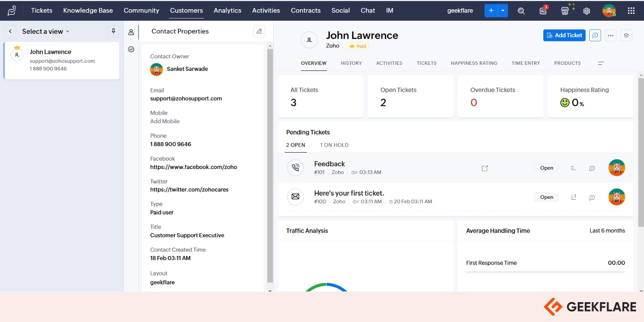This screenshot has height=322, width=644.
Task: Open the Analytics menu
Action: pyautogui.click(x=227, y=10)
